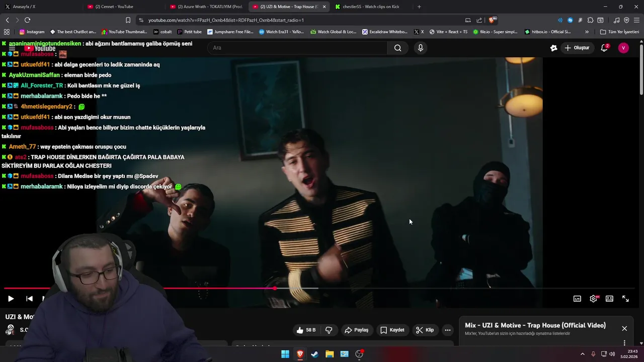Open the music note media control
The height and width of the screenshot is (362, 644).
(x=617, y=20)
